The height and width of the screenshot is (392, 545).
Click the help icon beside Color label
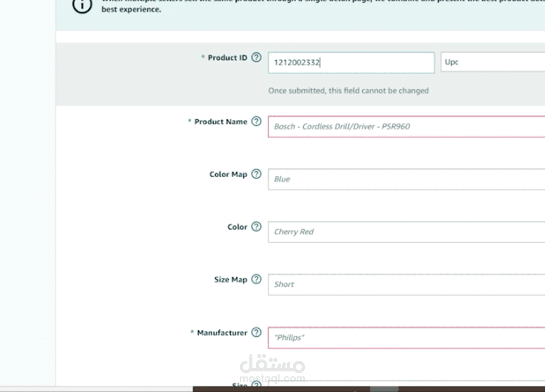pos(256,227)
